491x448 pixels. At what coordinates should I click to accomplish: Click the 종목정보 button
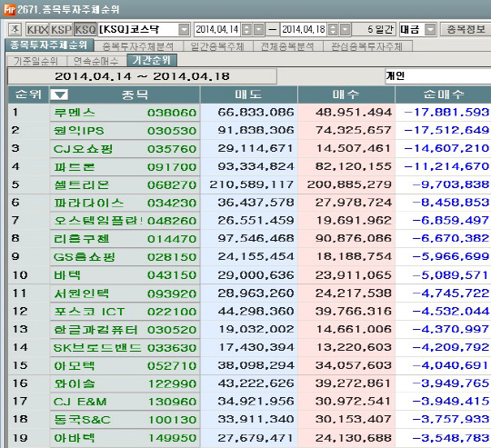(466, 30)
